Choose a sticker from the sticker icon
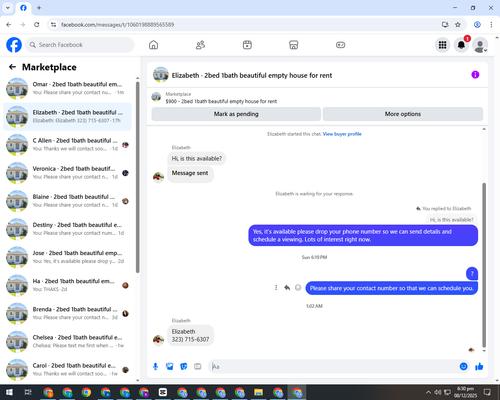This screenshot has width=500, height=400. [x=184, y=367]
